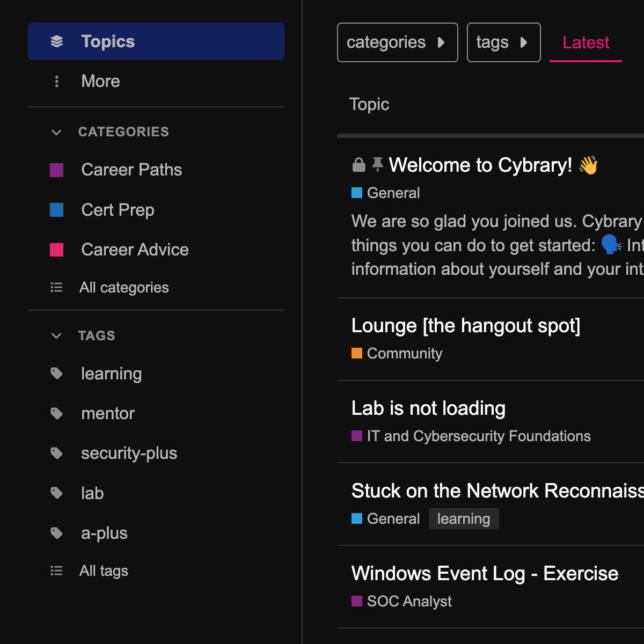Viewport: 644px width, 644px height.
Task: Open Lounge [the hangout spot] topic
Action: coord(466,326)
